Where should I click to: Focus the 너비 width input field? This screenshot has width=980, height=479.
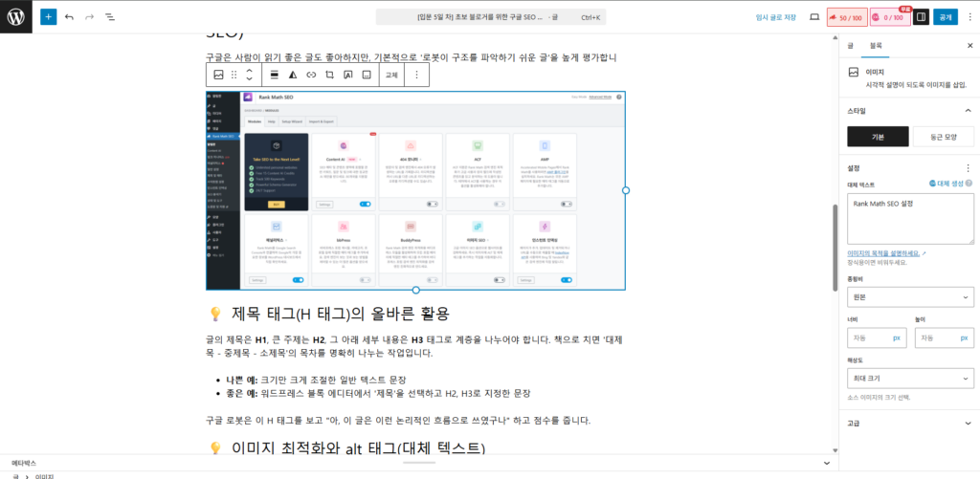(877, 337)
